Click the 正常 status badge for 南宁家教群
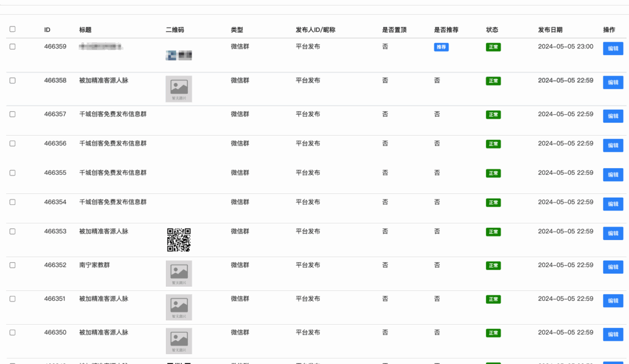The image size is (629, 364). [493, 266]
